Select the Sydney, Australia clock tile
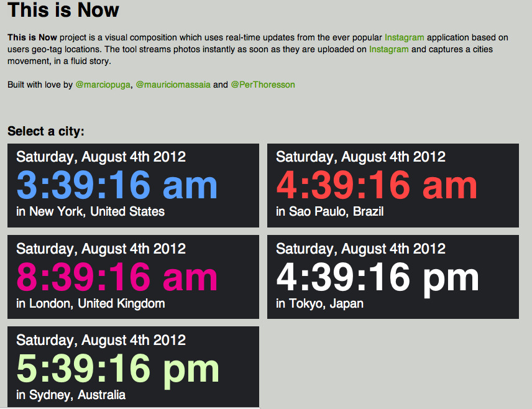 pyautogui.click(x=133, y=367)
